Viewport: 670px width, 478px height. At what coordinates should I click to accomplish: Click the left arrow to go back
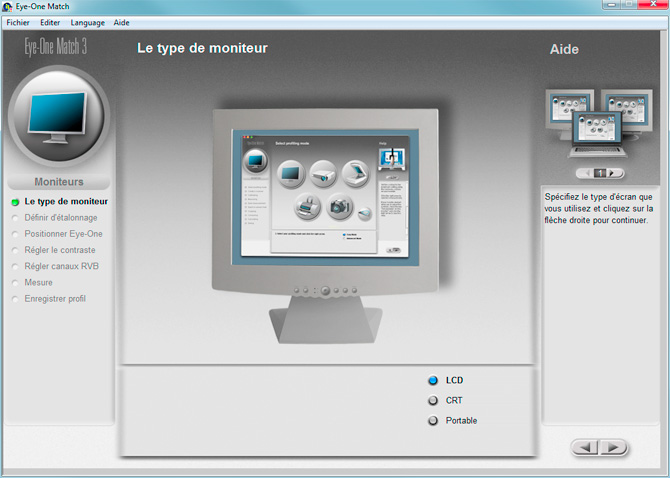586,447
